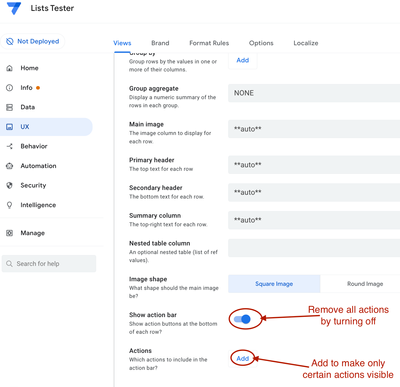Select the UX section icon
The height and width of the screenshot is (387, 400).
point(10,127)
